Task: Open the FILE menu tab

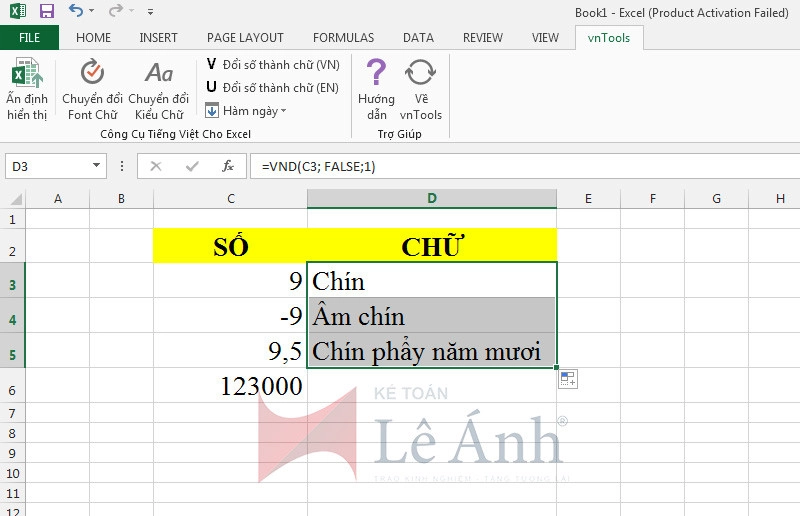Action: pos(29,38)
